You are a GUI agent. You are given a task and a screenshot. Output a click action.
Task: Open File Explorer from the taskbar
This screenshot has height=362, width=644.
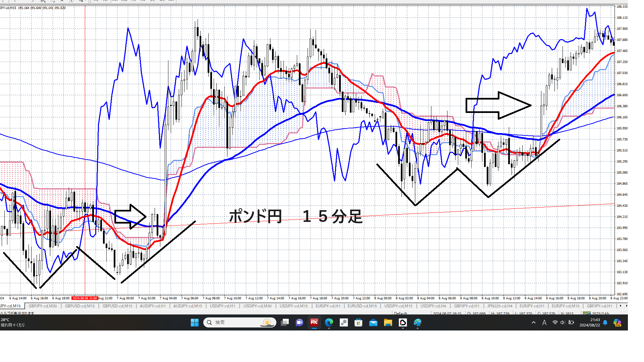click(x=388, y=322)
